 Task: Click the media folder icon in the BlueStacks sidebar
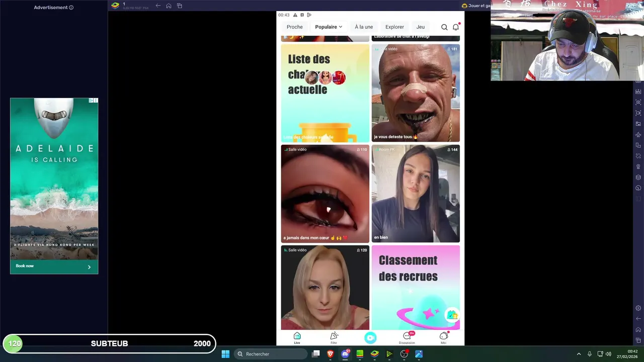point(638,124)
